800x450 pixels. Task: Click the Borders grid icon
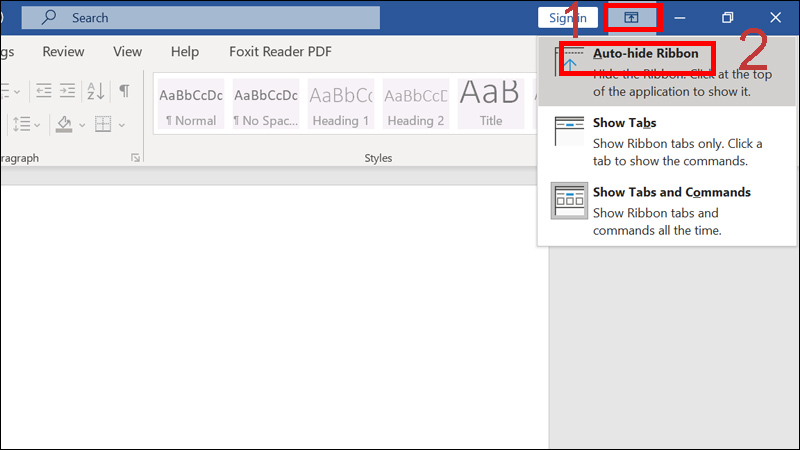click(x=103, y=124)
